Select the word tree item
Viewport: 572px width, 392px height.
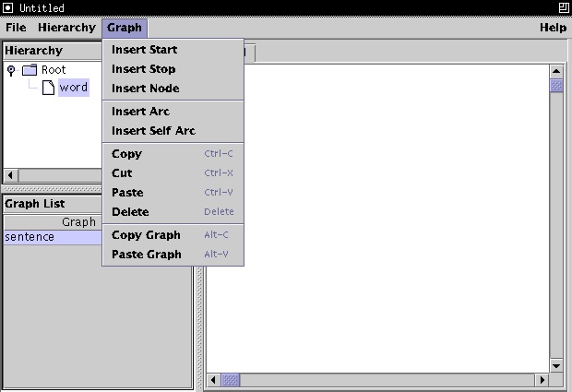(74, 88)
